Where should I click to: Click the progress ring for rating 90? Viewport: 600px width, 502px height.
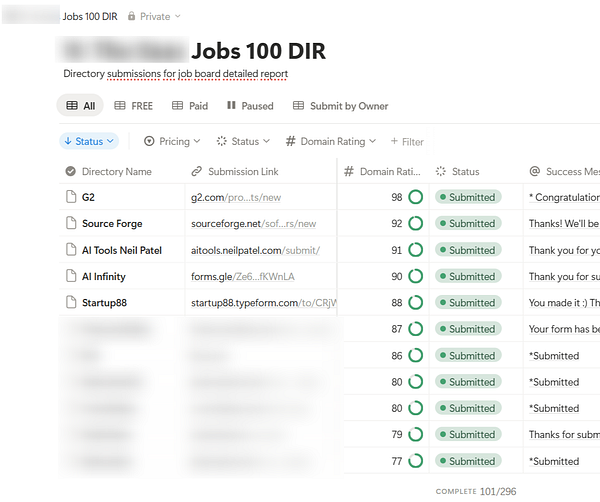pyautogui.click(x=416, y=276)
